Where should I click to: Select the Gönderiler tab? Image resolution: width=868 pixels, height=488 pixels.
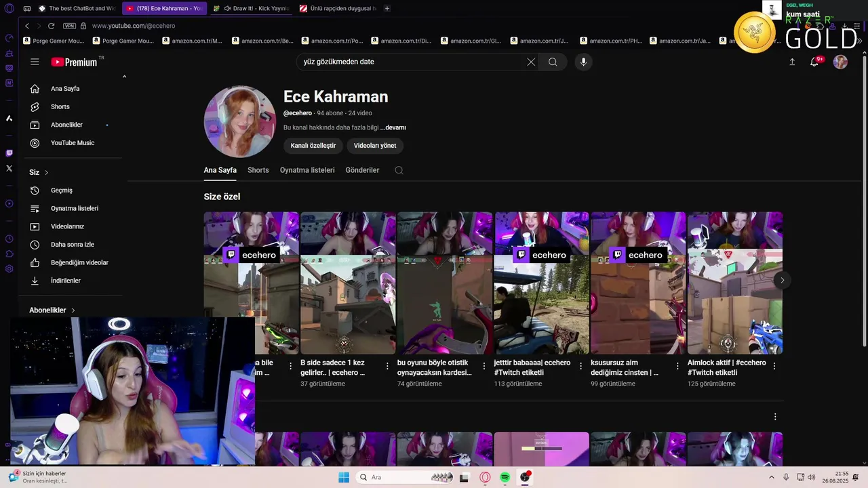click(x=362, y=170)
